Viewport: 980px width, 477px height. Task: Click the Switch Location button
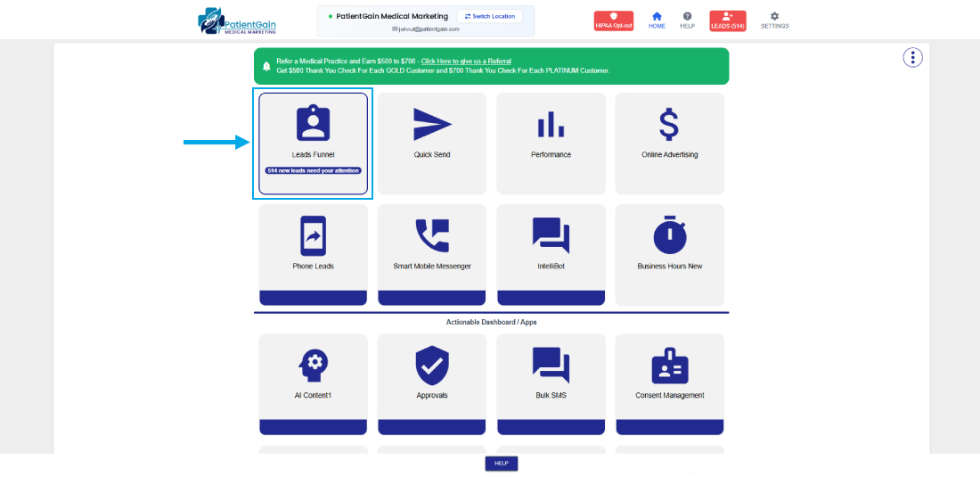[x=489, y=16]
